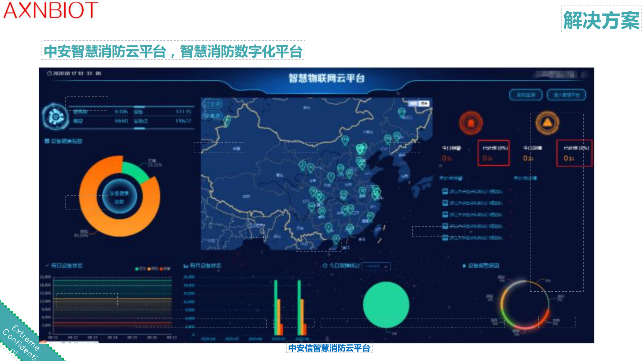Switch the map to 地图 view

coord(413,103)
